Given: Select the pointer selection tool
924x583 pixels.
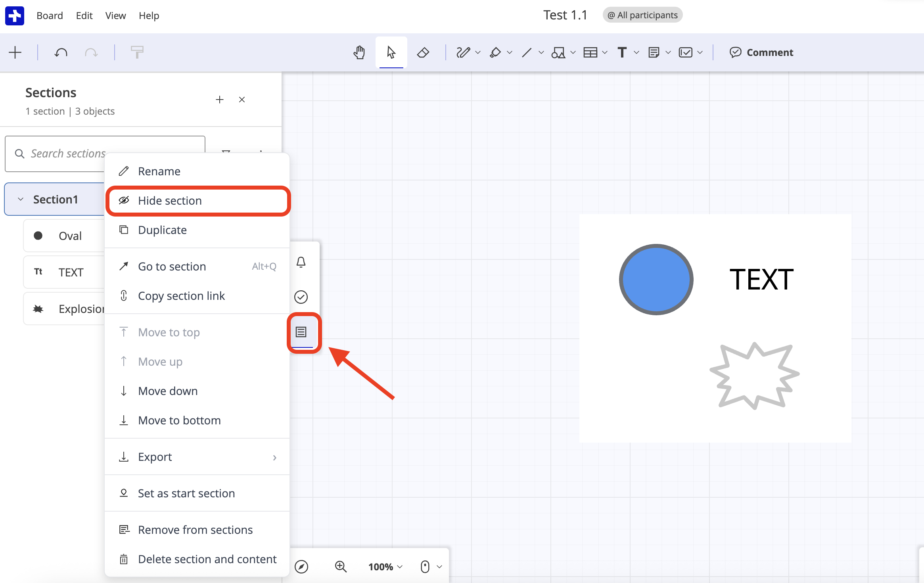Looking at the screenshot, I should coord(391,52).
